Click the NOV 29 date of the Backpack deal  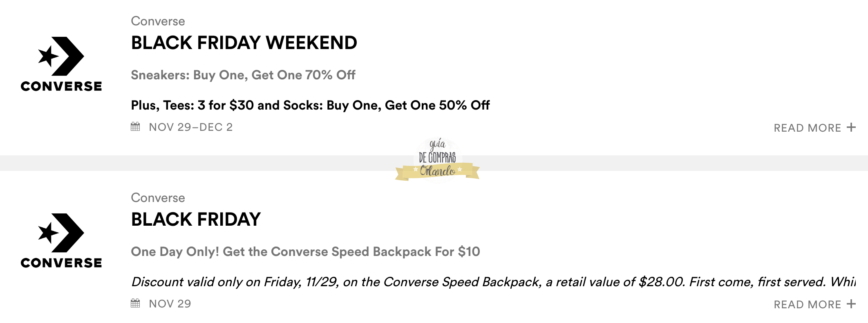pos(170,304)
